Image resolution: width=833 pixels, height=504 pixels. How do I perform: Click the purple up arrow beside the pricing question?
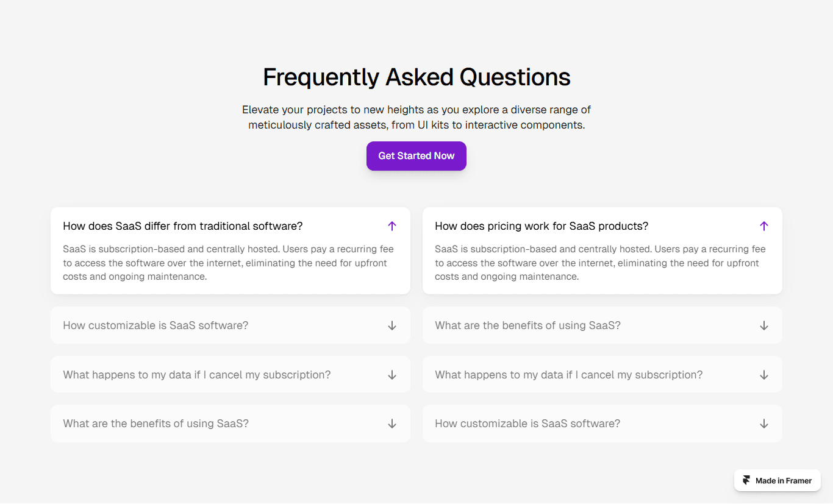pyautogui.click(x=764, y=226)
